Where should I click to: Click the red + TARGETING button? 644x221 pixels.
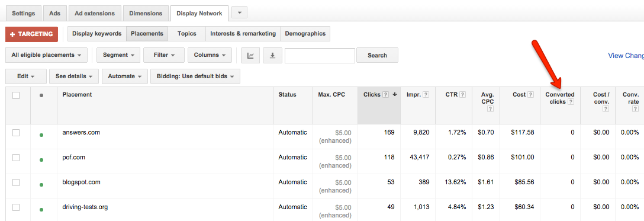(x=31, y=34)
